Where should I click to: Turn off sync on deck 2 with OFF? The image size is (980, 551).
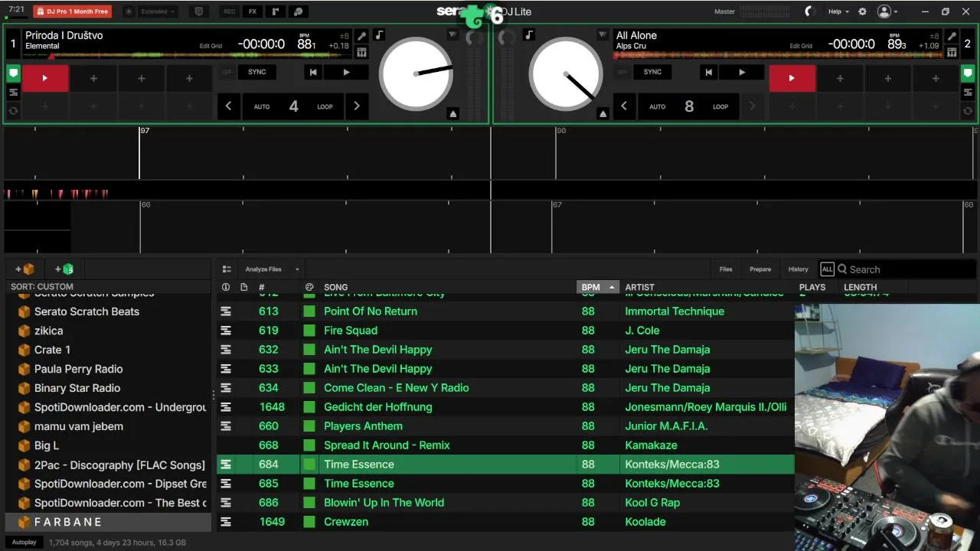pyautogui.click(x=622, y=72)
